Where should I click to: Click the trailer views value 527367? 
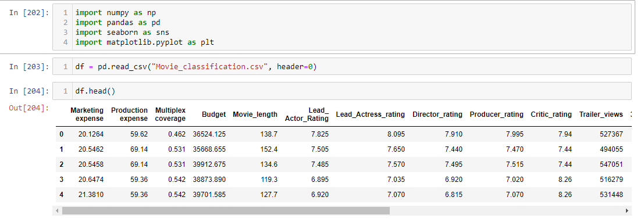(x=611, y=134)
